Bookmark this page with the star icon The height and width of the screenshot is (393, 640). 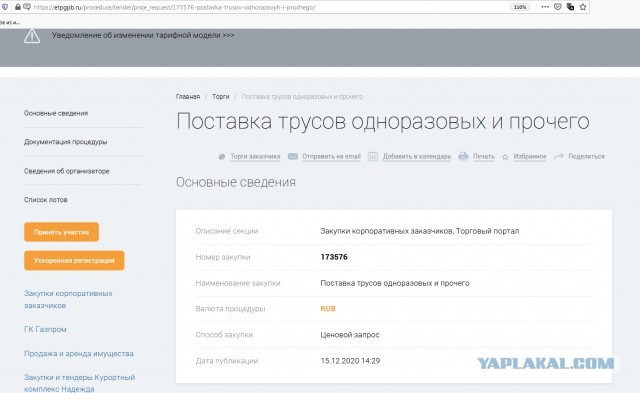tap(583, 7)
